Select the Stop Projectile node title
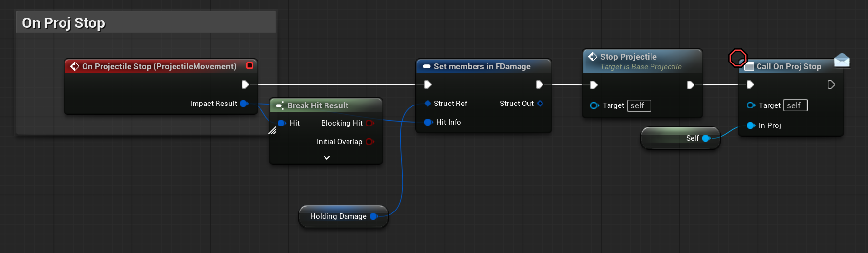 coord(628,57)
